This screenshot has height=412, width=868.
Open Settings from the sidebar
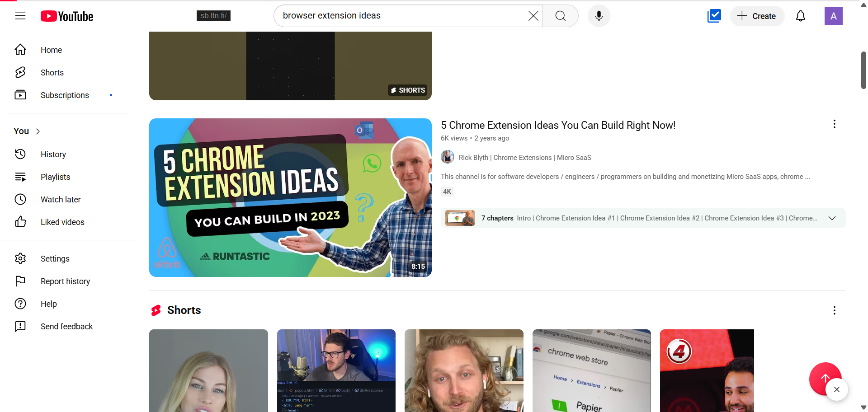(68, 258)
